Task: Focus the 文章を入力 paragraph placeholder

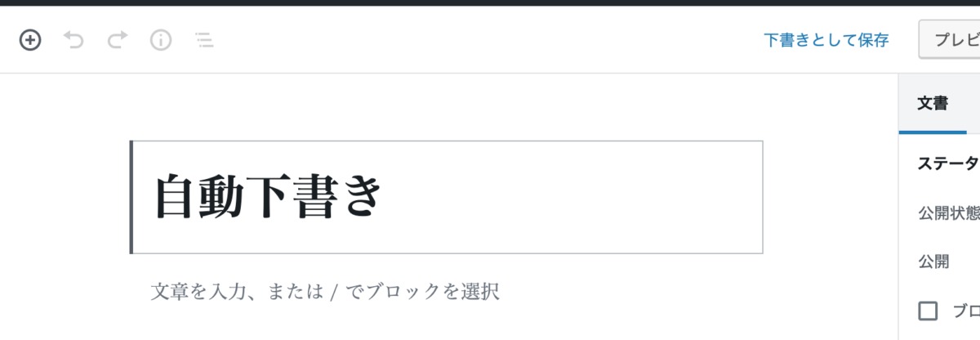Action: tap(325, 292)
